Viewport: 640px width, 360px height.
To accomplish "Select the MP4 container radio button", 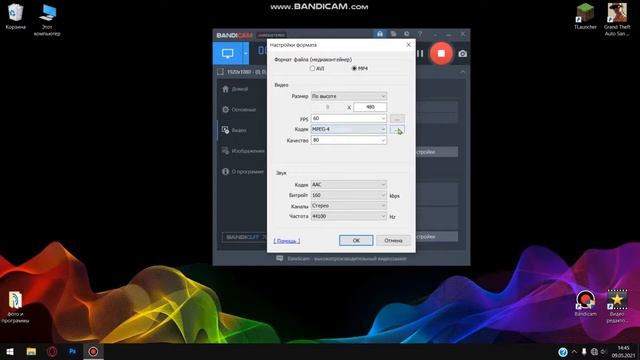I will pos(354,68).
